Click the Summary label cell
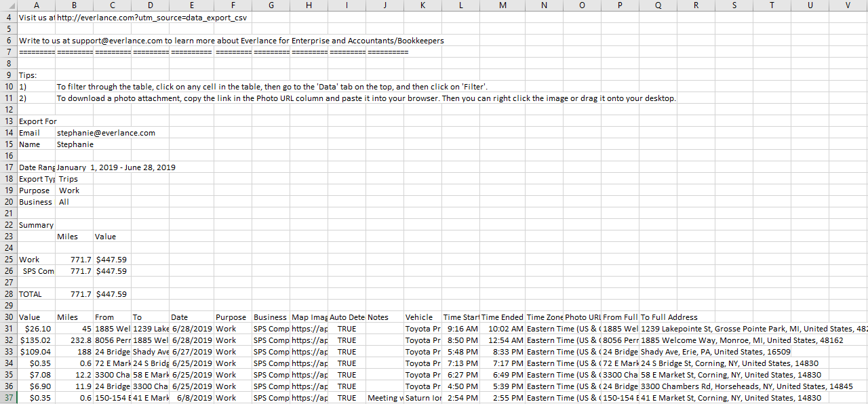The width and height of the screenshot is (868, 404). point(36,225)
